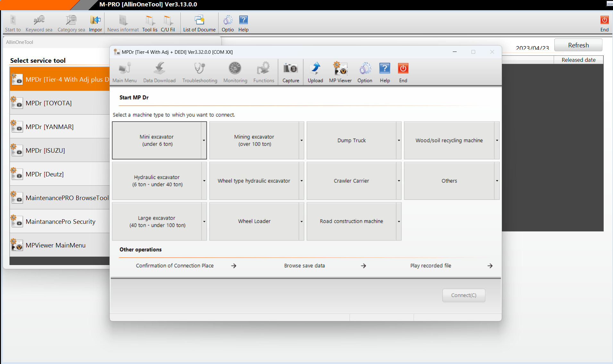This screenshot has height=364, width=613.
Task: Choose Wheel Loader machine type
Action: (254, 221)
